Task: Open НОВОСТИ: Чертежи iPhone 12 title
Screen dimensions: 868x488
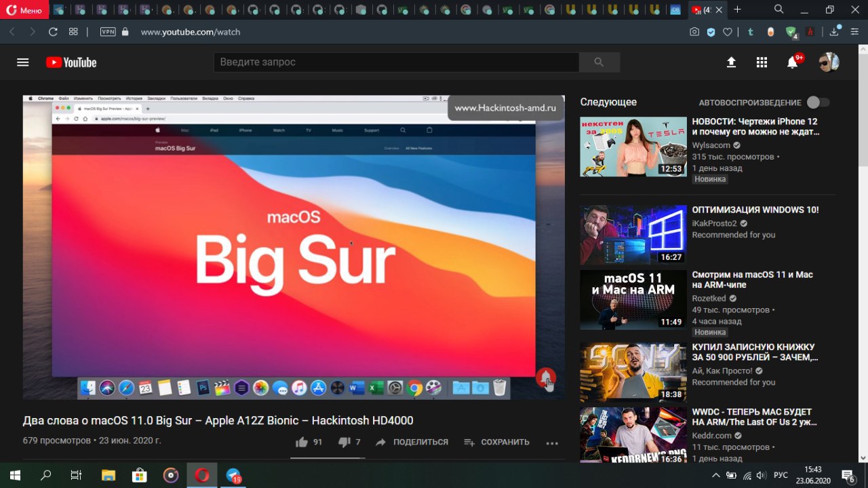Action: click(x=755, y=127)
